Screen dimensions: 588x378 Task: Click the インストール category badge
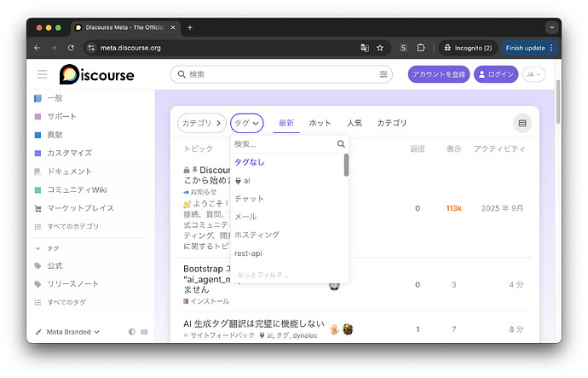coord(206,301)
